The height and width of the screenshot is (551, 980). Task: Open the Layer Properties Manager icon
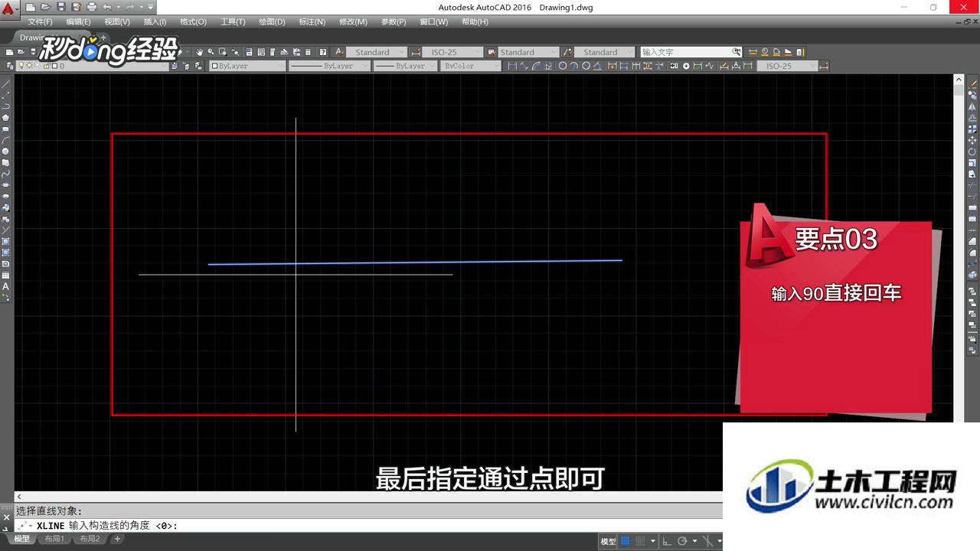click(x=10, y=66)
